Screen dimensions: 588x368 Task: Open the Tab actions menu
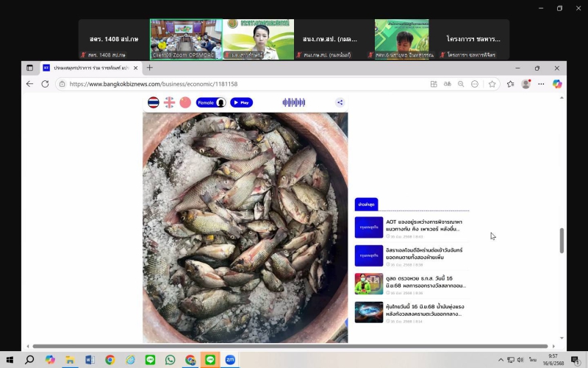[30, 68]
